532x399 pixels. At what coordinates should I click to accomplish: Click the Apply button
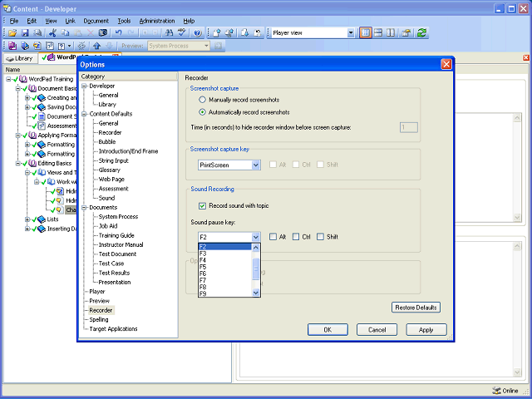(426, 329)
